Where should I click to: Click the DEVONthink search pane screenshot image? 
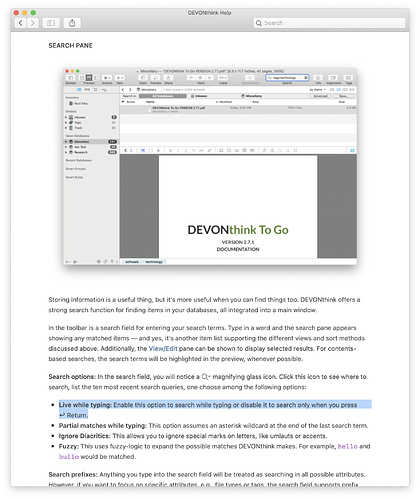pyautogui.click(x=210, y=166)
